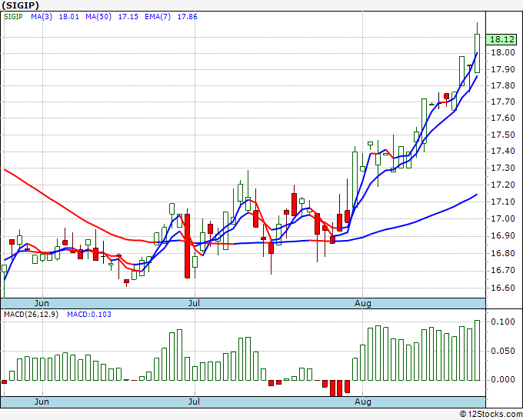This screenshot has width=523, height=420.
Task: Click the 17.30 price axis label
Action: [503, 168]
